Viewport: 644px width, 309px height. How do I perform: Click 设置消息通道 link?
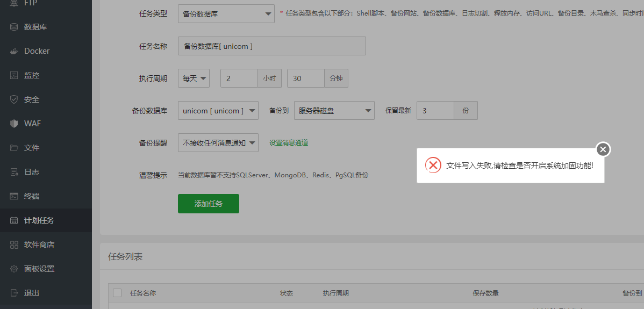coord(289,143)
